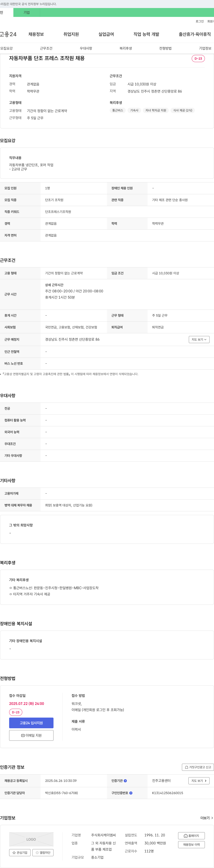Click D-23 badge under 접수 마감일

coord(16,712)
